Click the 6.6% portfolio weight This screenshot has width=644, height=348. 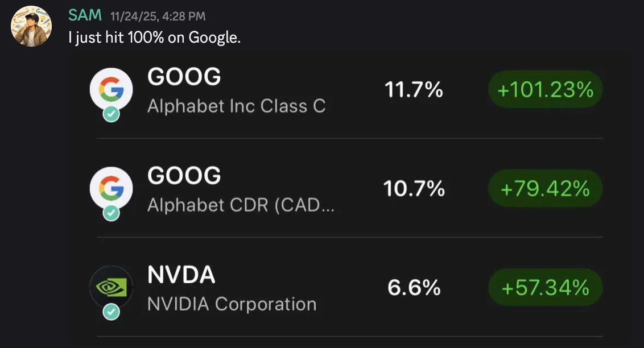(x=414, y=287)
